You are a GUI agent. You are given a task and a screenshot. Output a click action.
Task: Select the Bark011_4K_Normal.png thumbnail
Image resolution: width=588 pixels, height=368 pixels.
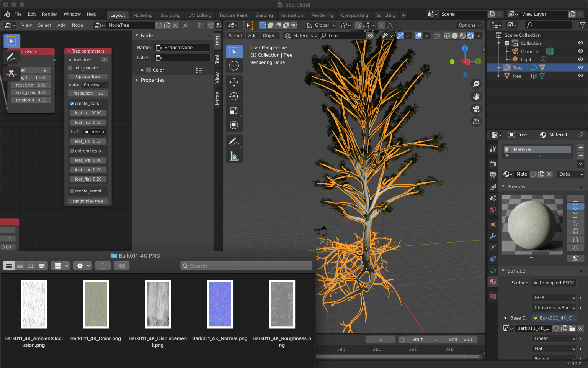(220, 304)
